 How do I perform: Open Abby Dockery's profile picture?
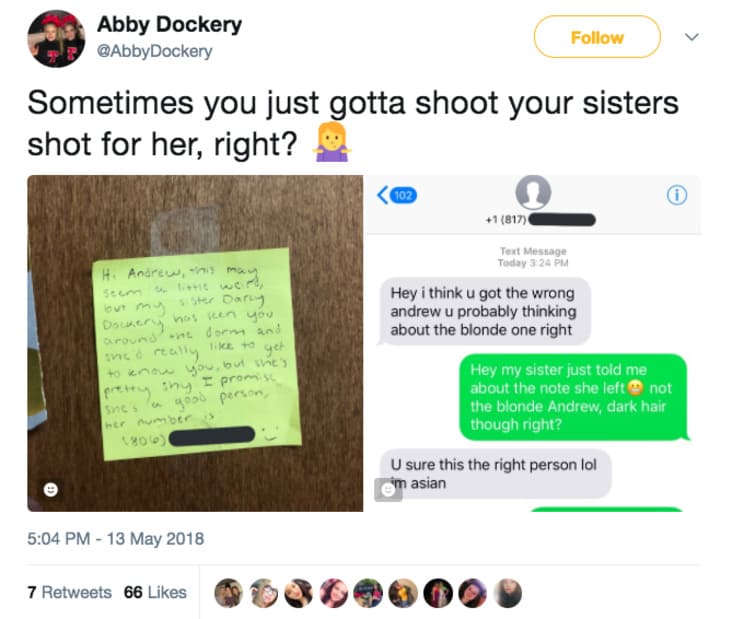click(56, 39)
